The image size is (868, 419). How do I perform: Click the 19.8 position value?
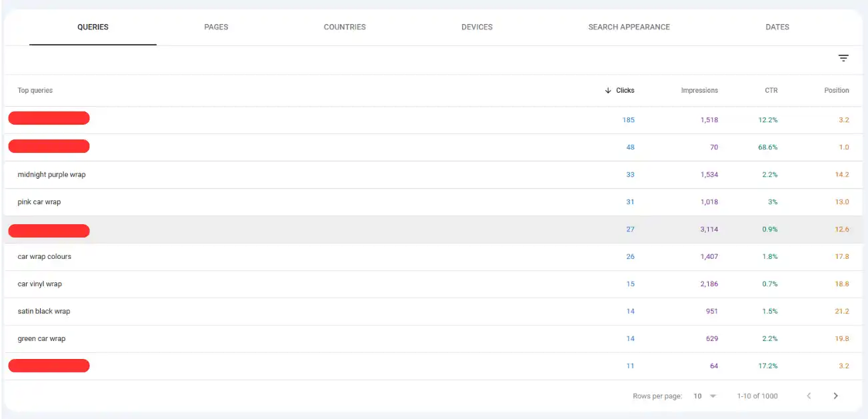click(x=843, y=339)
